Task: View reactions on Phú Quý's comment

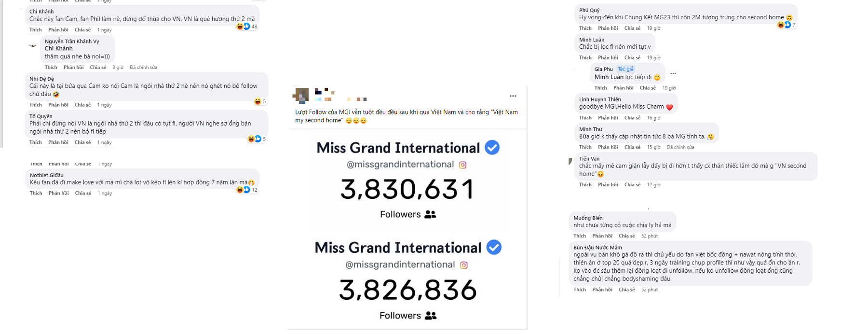Action: pyautogui.click(x=786, y=25)
